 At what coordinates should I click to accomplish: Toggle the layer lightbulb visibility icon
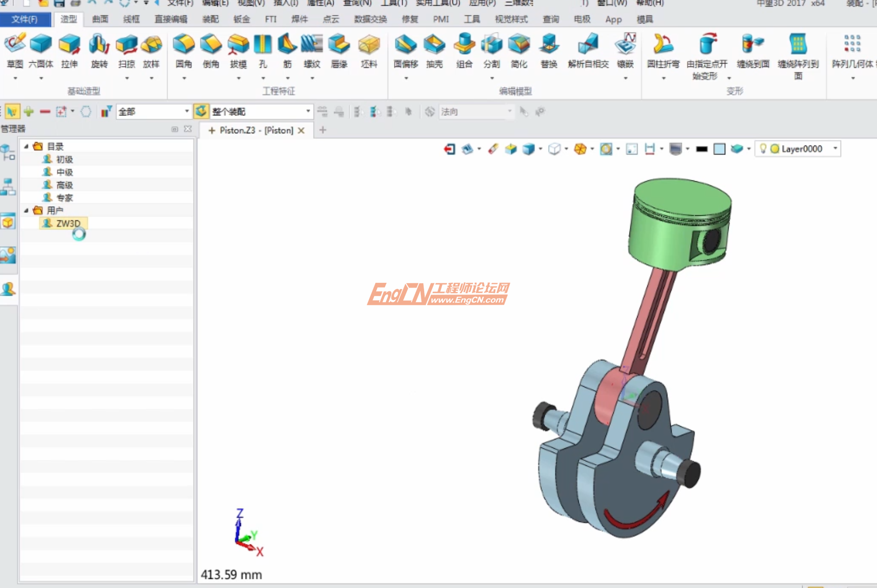[763, 149]
